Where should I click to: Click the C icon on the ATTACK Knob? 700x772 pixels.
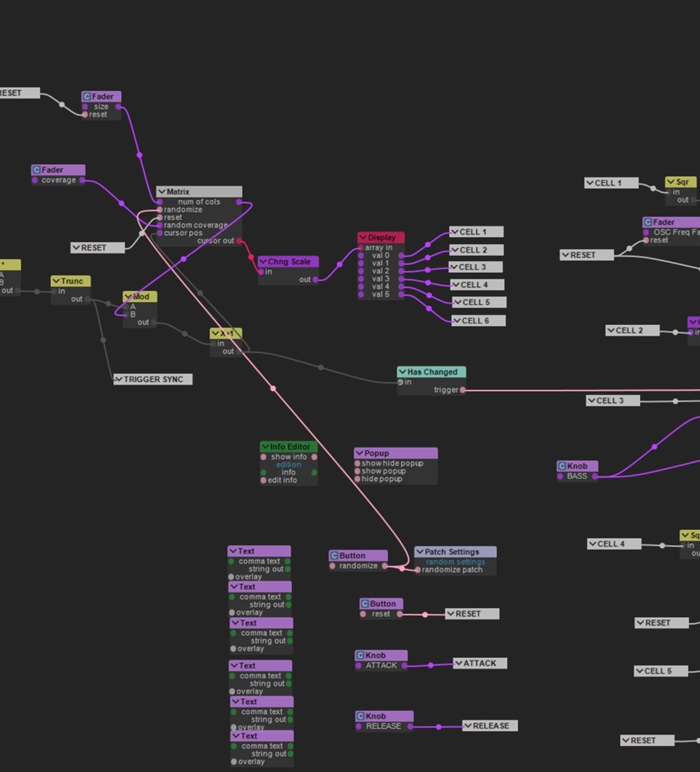(x=360, y=656)
